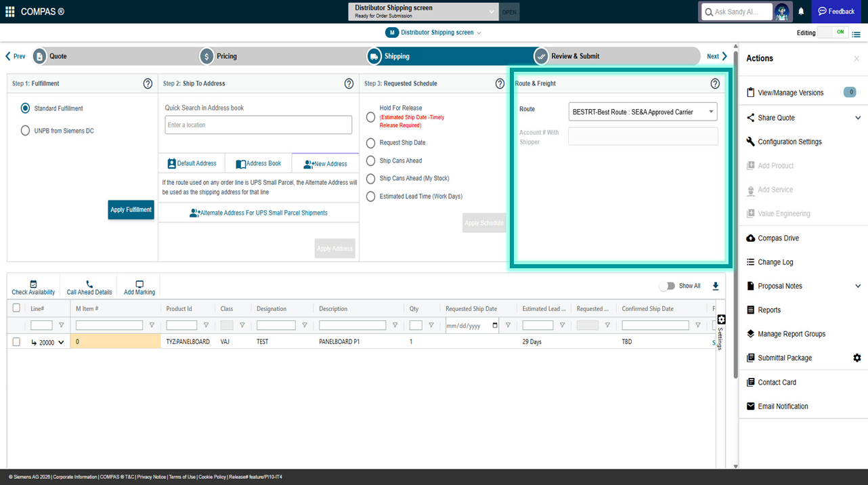
Task: Click the Apply Fulfillment button
Action: tap(131, 210)
